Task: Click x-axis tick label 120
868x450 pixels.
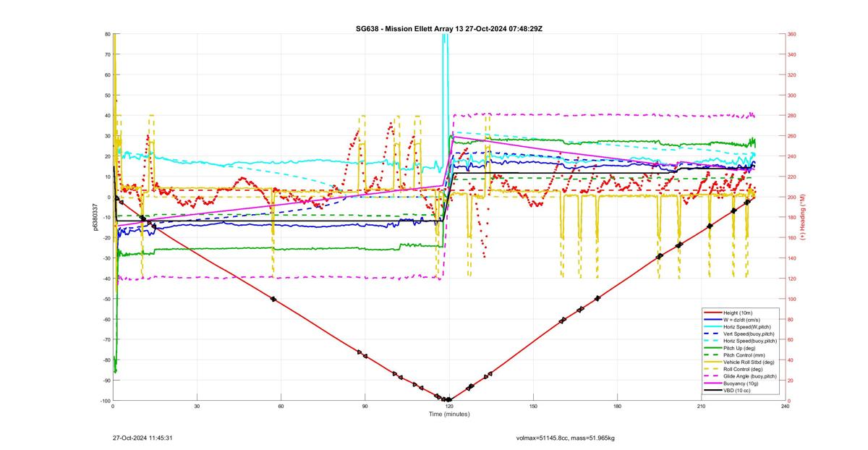Action: 448,407
